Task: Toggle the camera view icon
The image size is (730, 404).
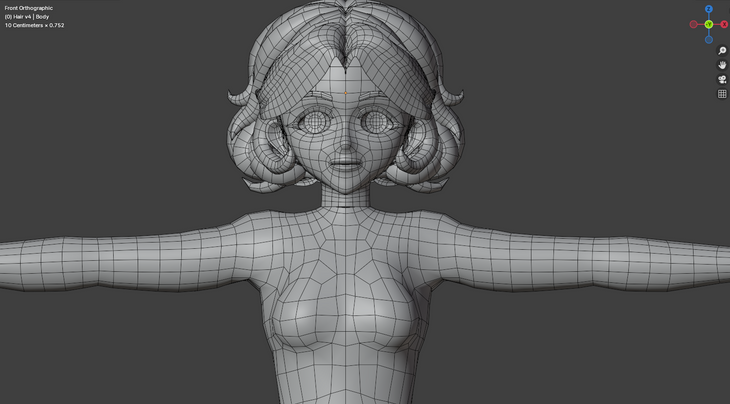Action: [722, 80]
